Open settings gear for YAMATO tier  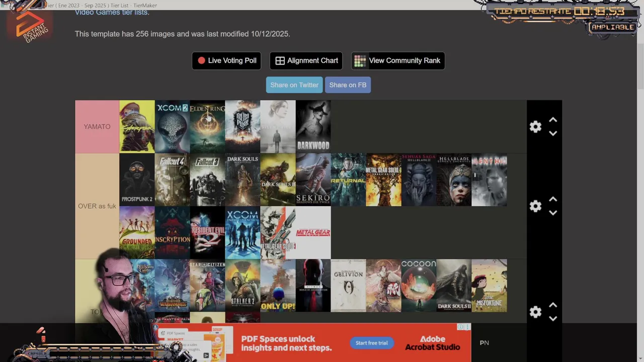(x=535, y=127)
